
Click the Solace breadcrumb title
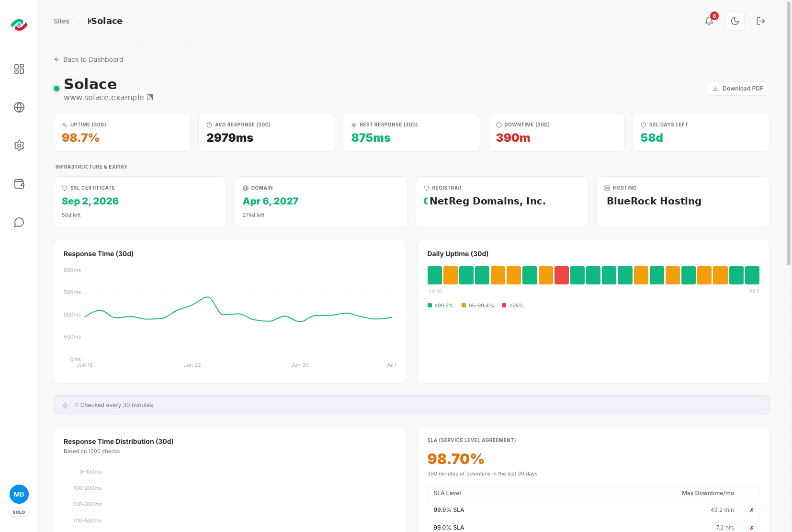point(105,21)
